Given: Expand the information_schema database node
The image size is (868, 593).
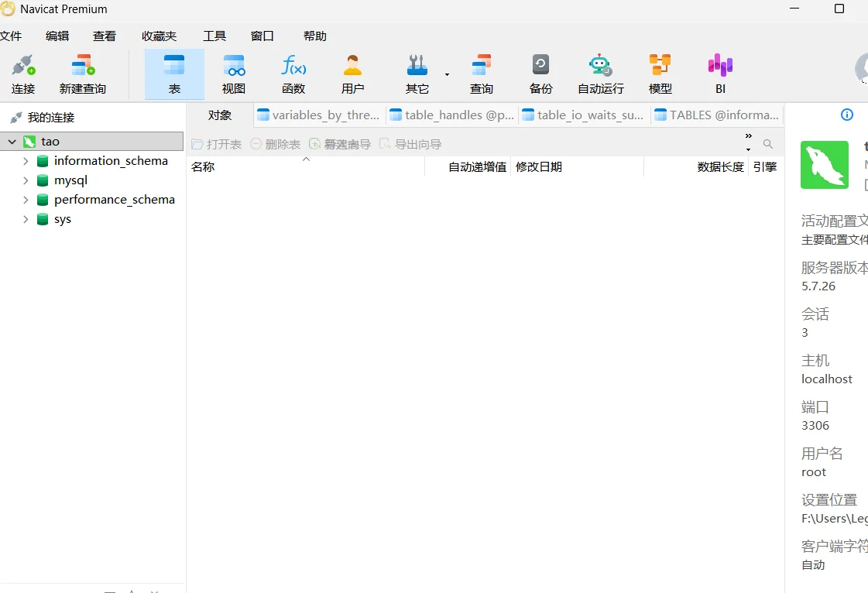Looking at the screenshot, I should [26, 161].
